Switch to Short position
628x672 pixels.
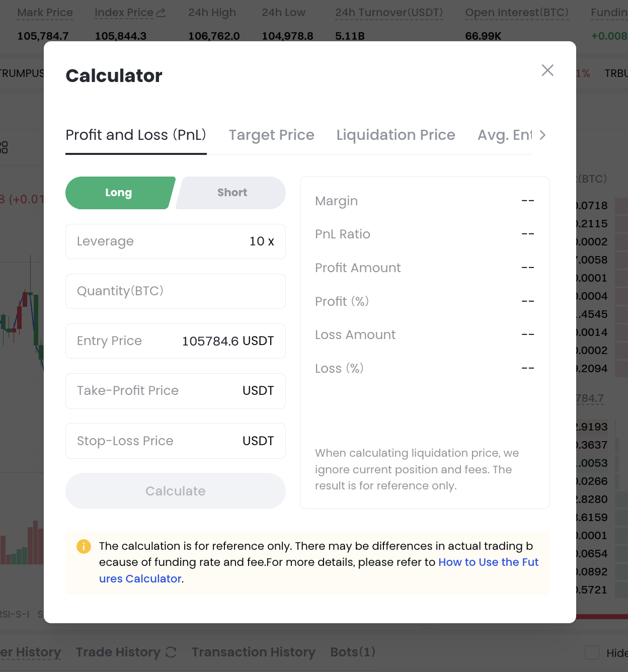(x=232, y=193)
